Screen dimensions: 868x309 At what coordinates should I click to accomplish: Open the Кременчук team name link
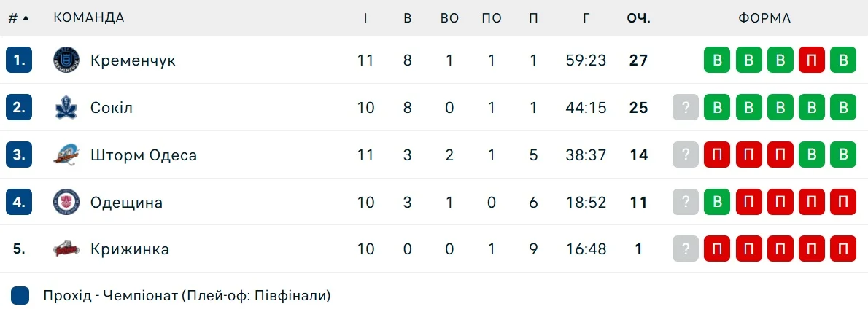click(133, 60)
